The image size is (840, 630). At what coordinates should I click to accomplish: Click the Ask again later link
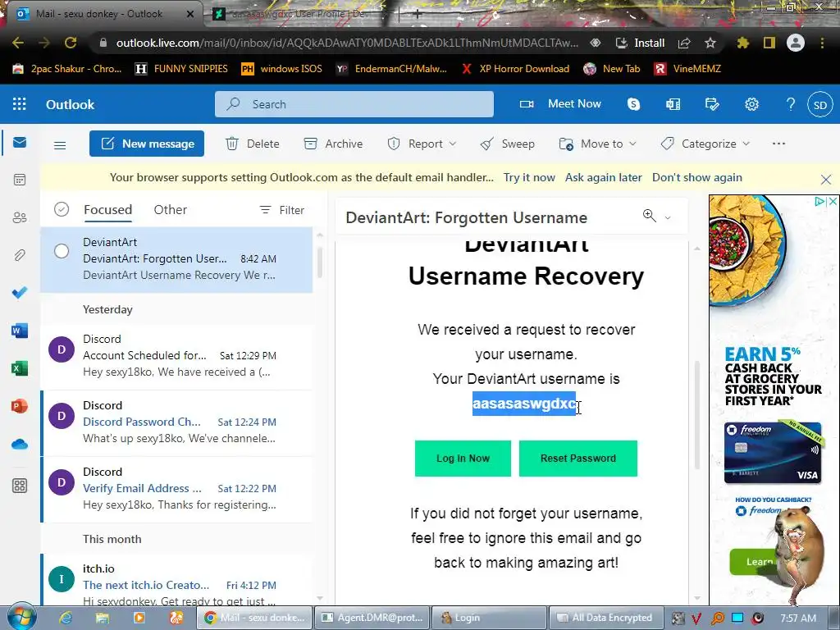(x=603, y=177)
